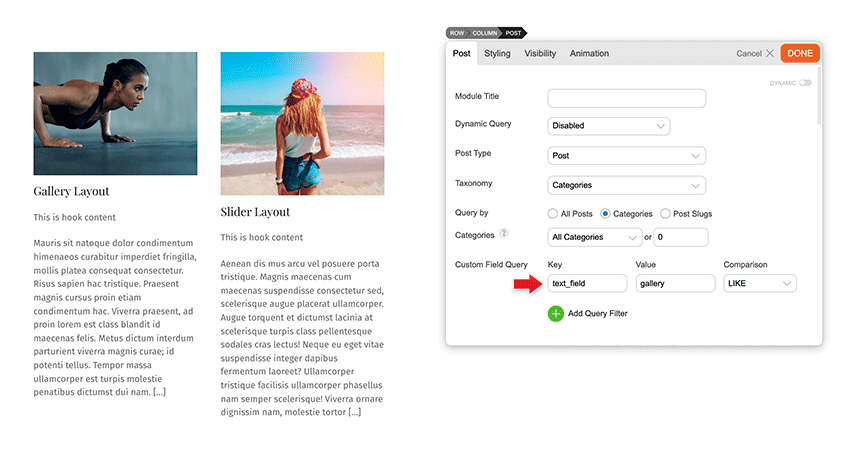The width and height of the screenshot is (850, 453).
Task: Click the Categories help question mark icon
Action: tap(504, 234)
